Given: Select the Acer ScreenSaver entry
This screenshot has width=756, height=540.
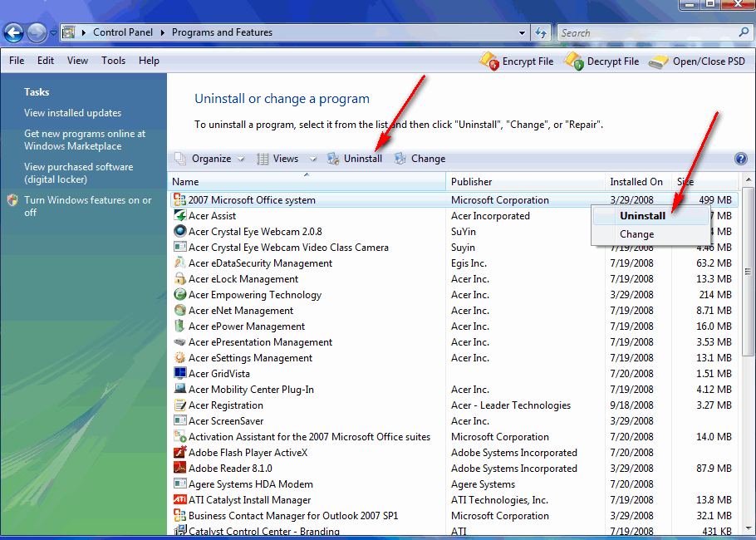Looking at the screenshot, I should 218,421.
